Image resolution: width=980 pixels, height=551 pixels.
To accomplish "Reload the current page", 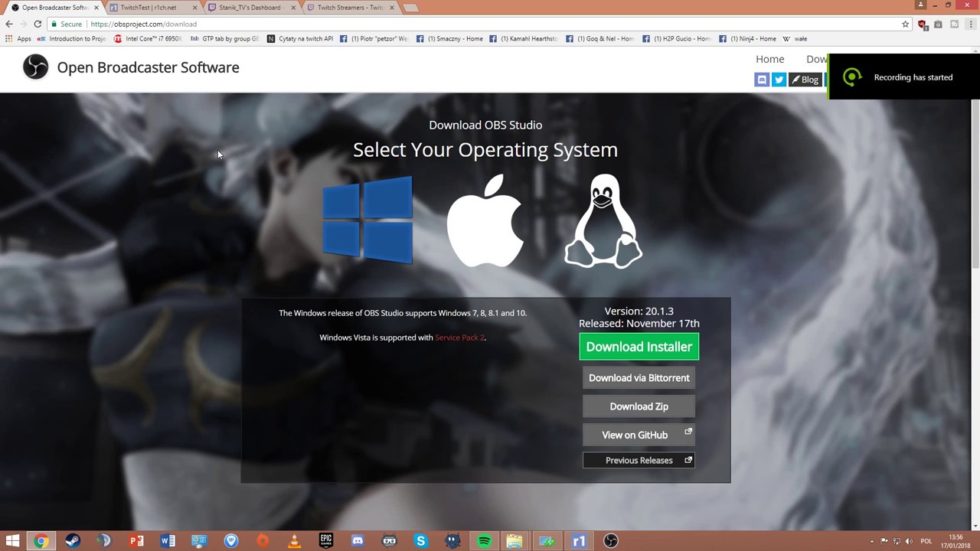I will tap(37, 24).
